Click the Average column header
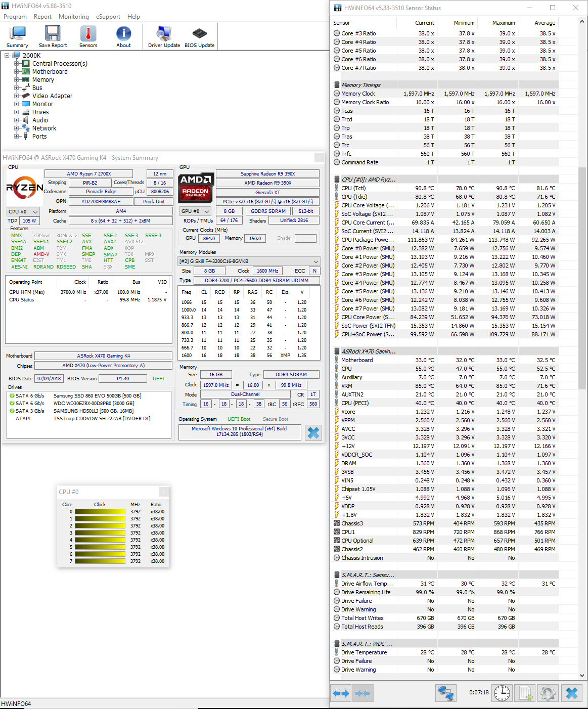The height and width of the screenshot is (709, 588). [538, 23]
